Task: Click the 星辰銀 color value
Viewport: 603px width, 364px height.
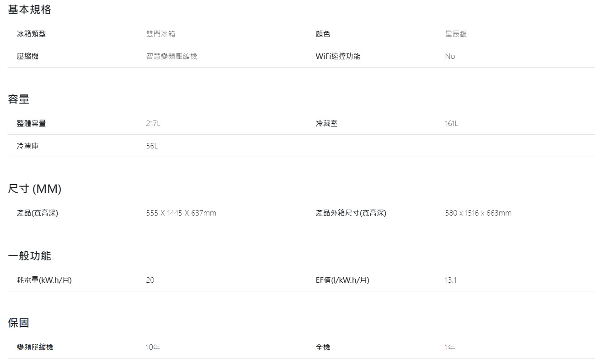Action: 456,34
